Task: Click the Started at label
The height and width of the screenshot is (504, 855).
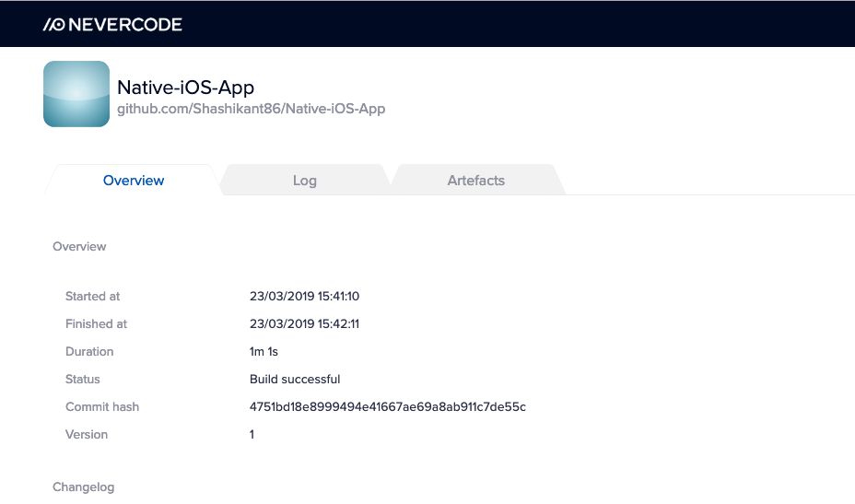Action: [93, 296]
